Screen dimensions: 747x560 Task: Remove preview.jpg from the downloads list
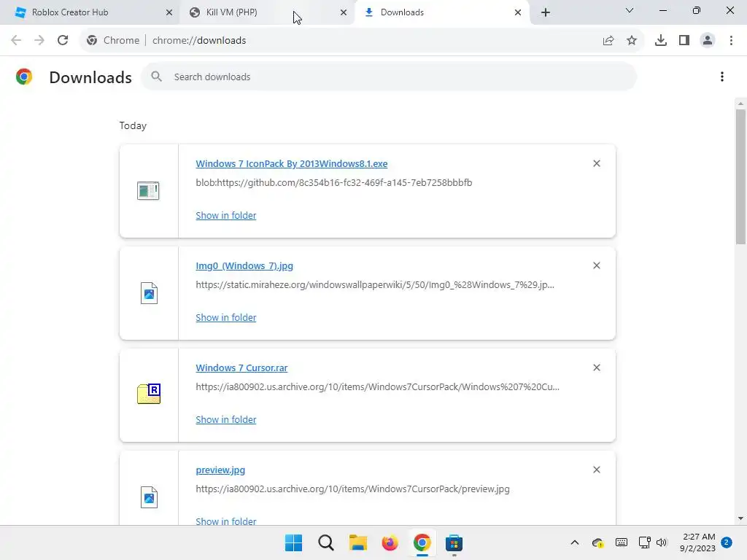(597, 470)
